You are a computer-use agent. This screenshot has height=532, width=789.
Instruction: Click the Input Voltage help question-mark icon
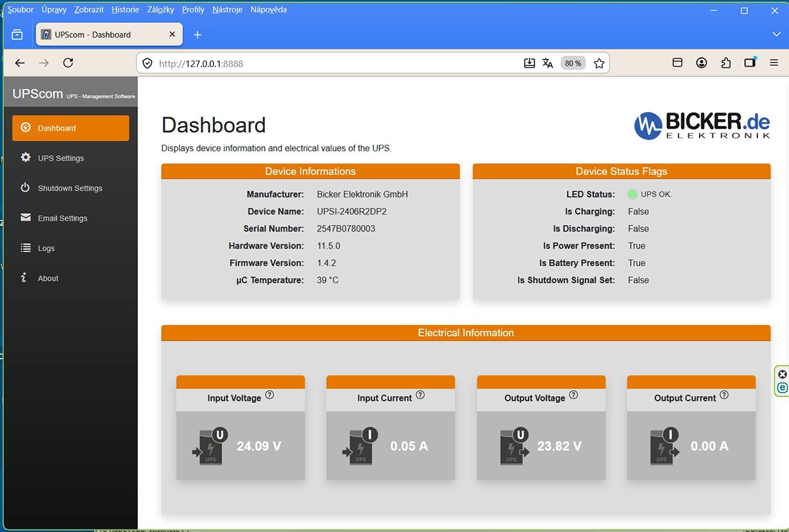(270, 395)
